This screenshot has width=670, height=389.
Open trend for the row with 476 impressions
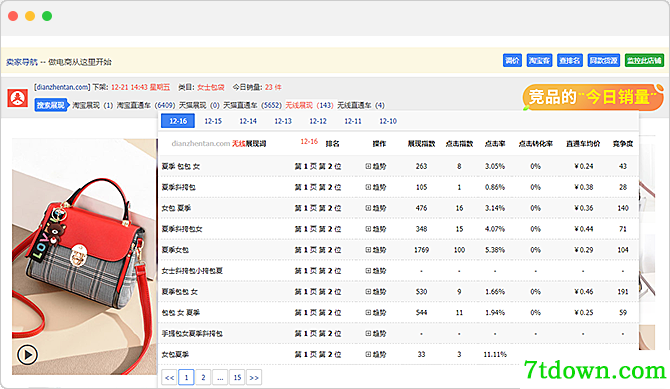376,208
